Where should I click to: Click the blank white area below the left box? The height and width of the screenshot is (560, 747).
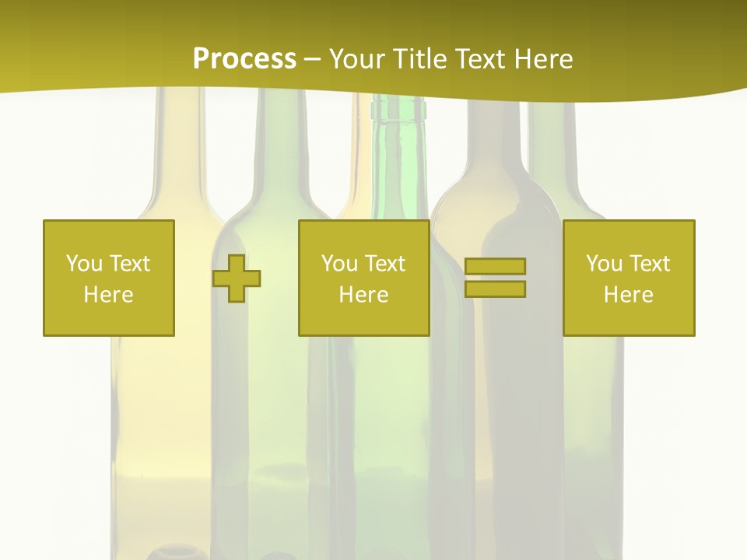pyautogui.click(x=54, y=436)
